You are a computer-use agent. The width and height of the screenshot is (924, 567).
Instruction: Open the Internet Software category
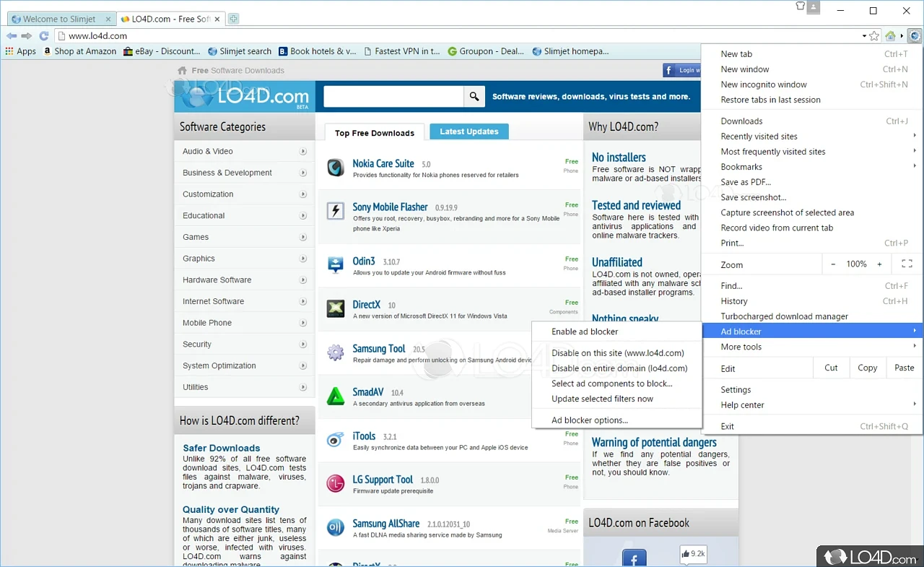(x=214, y=301)
